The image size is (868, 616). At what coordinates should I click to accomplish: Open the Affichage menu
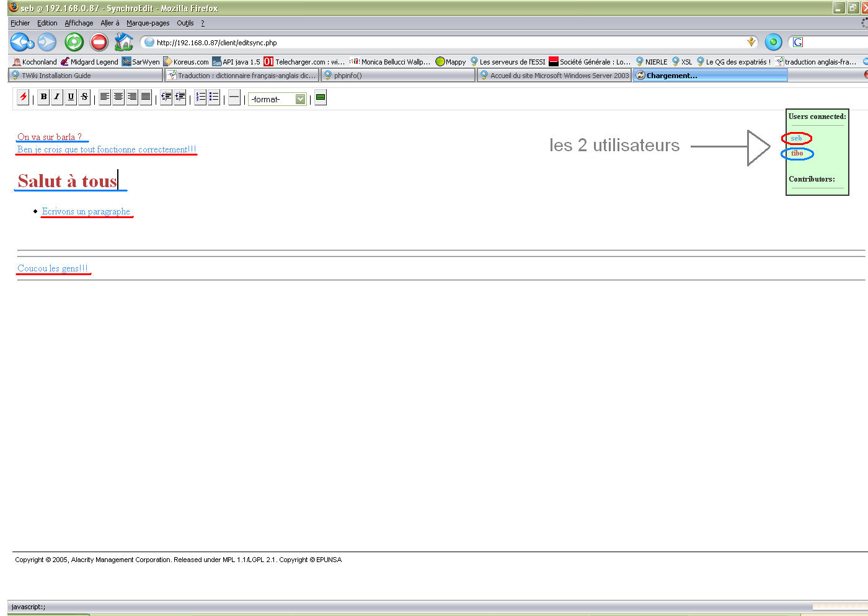point(79,23)
